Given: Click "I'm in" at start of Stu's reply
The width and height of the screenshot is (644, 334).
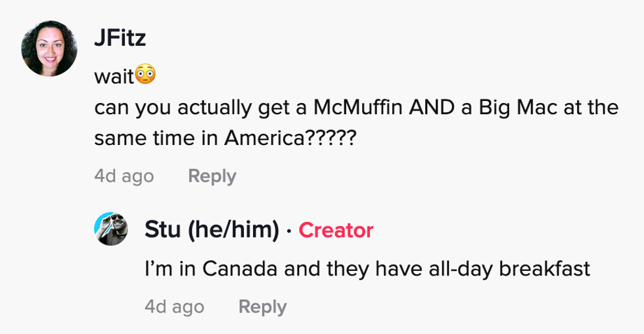Looking at the screenshot, I should (x=168, y=268).
